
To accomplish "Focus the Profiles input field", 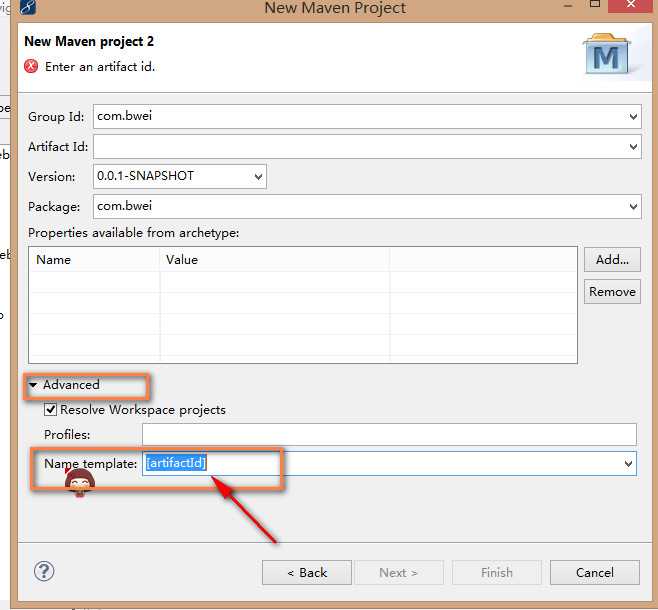I will (x=389, y=434).
